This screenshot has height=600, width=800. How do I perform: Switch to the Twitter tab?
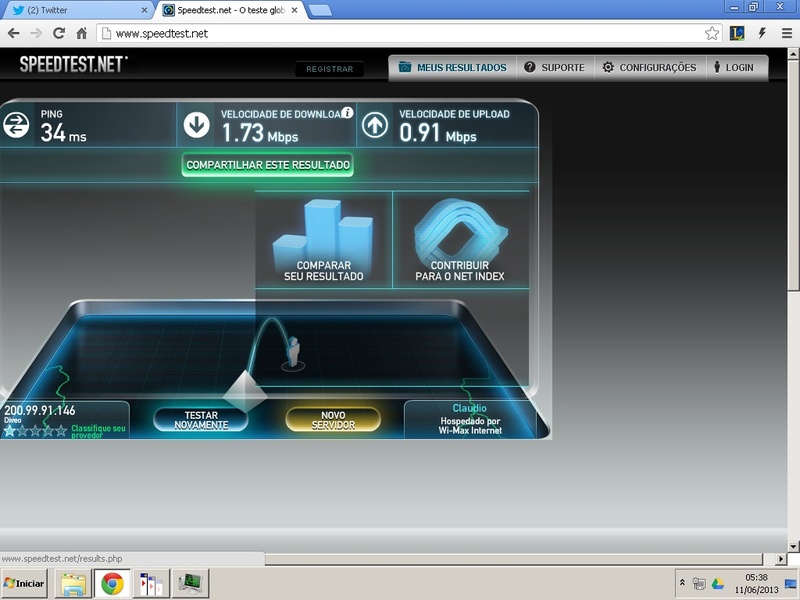point(78,10)
